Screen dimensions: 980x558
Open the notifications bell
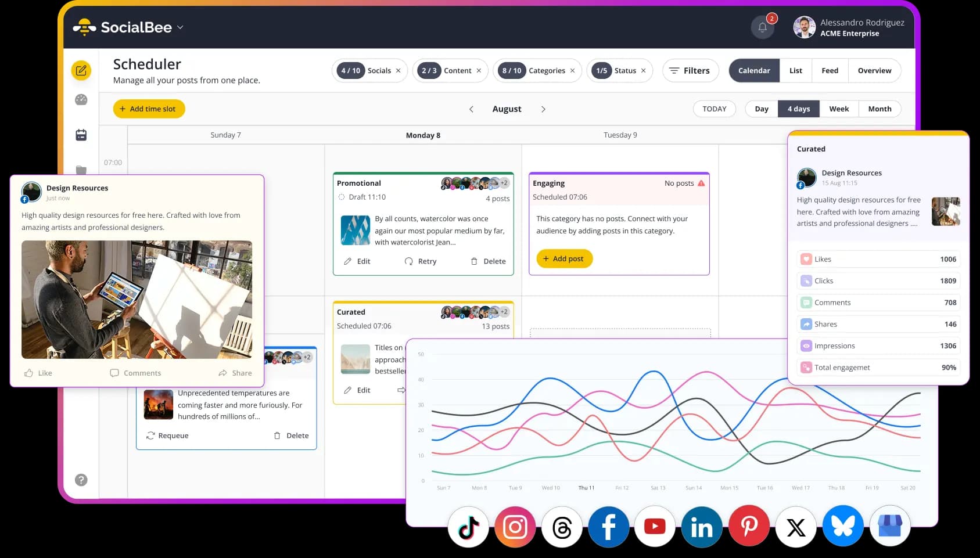[x=762, y=27]
